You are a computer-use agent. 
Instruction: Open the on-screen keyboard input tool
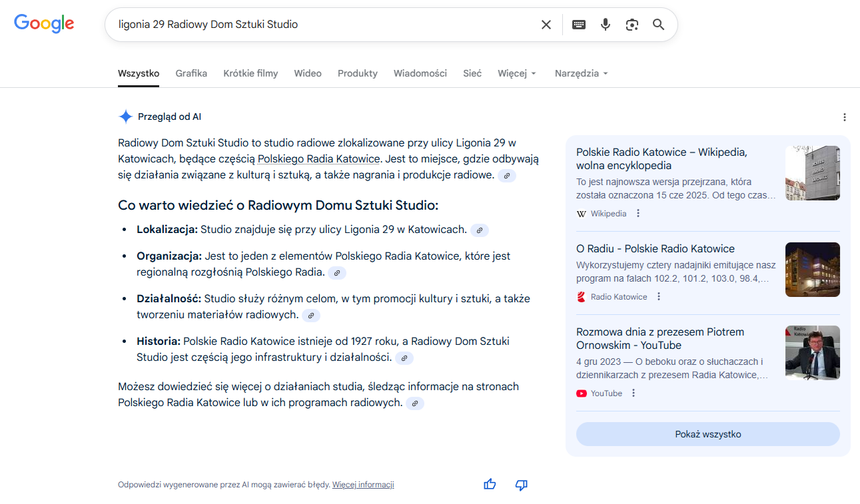point(579,25)
